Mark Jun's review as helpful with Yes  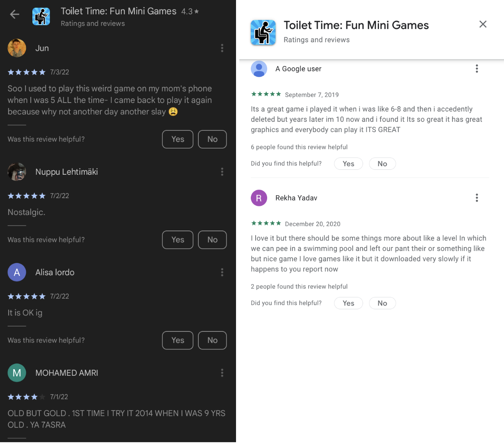178,139
